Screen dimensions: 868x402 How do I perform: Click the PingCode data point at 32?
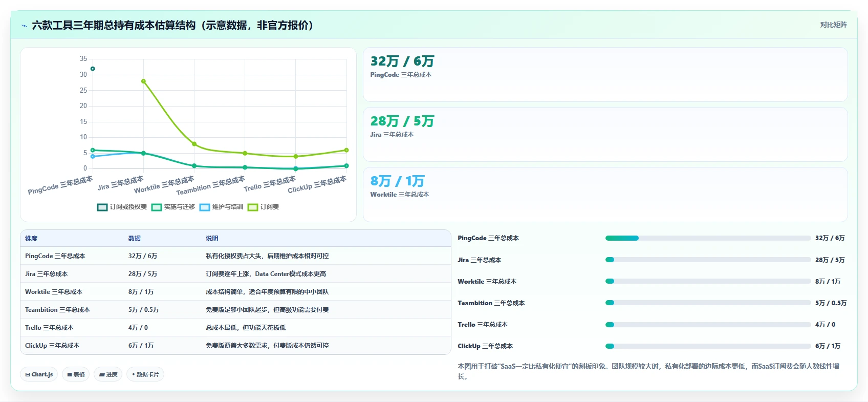[x=93, y=69]
